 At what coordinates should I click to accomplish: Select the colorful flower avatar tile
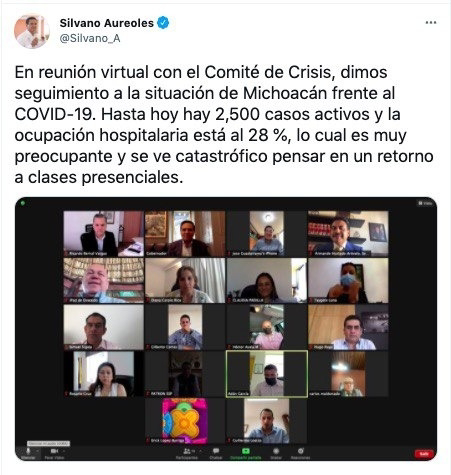coord(185,421)
